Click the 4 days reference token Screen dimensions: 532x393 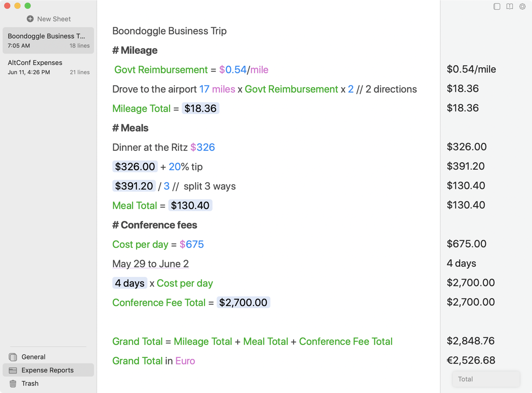(x=129, y=283)
